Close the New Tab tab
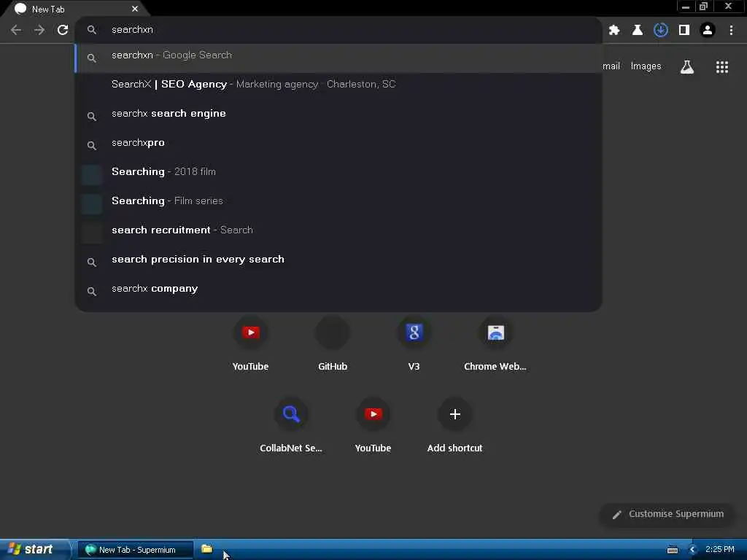This screenshot has width=747, height=560. 135,9
